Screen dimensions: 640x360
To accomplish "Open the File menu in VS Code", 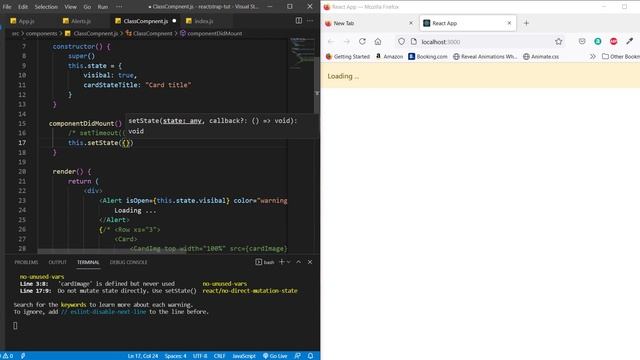I will 7,7.
